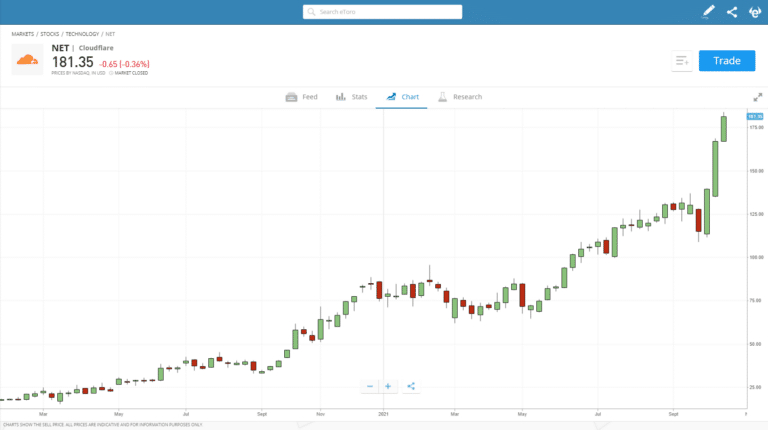Click the 181.35 price label on chart axis
Viewport: 768px width, 430px height.
tap(755, 117)
